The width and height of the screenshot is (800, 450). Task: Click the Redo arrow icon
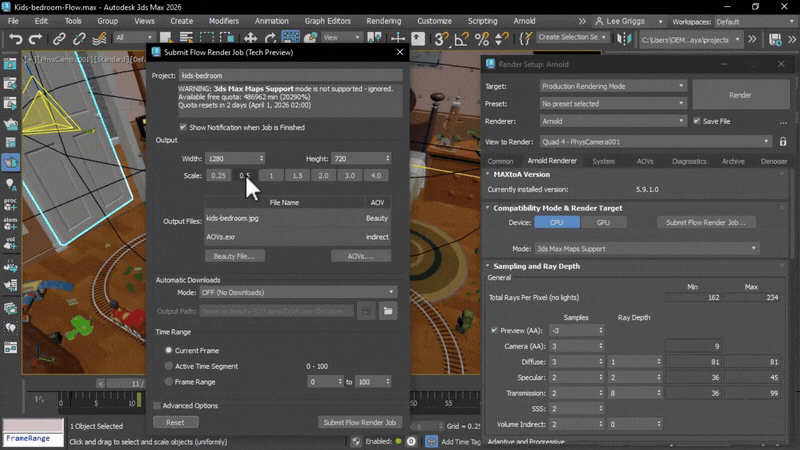click(35, 39)
